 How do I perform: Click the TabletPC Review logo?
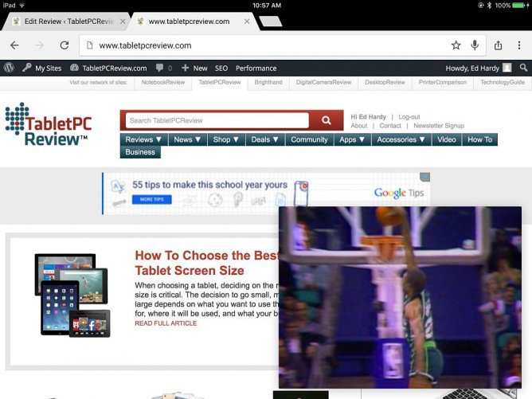point(49,124)
